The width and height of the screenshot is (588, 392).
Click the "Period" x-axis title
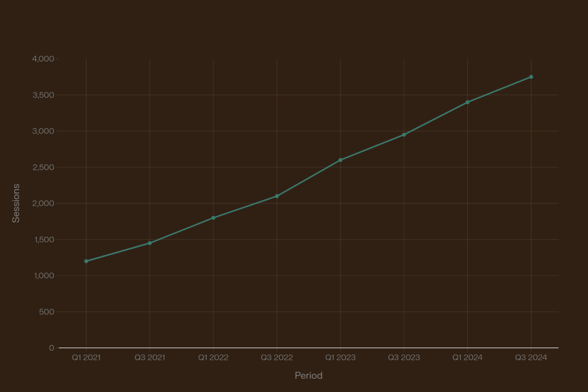click(x=308, y=375)
